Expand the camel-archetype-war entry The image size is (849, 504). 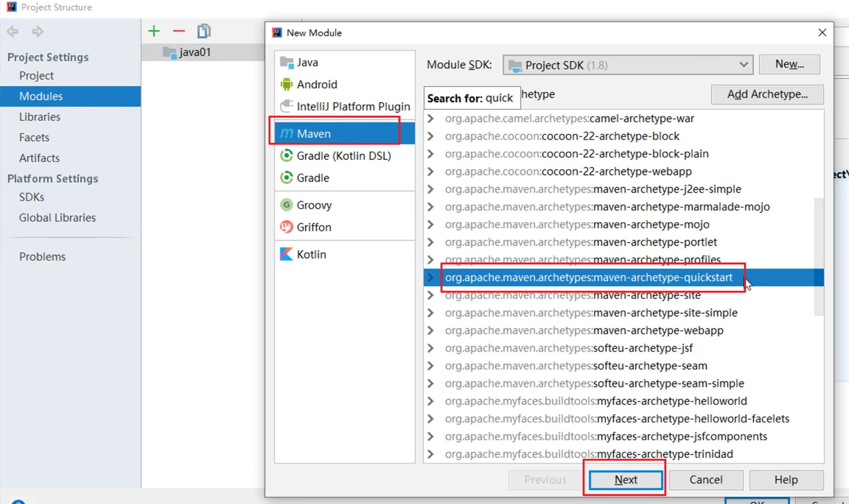point(431,119)
